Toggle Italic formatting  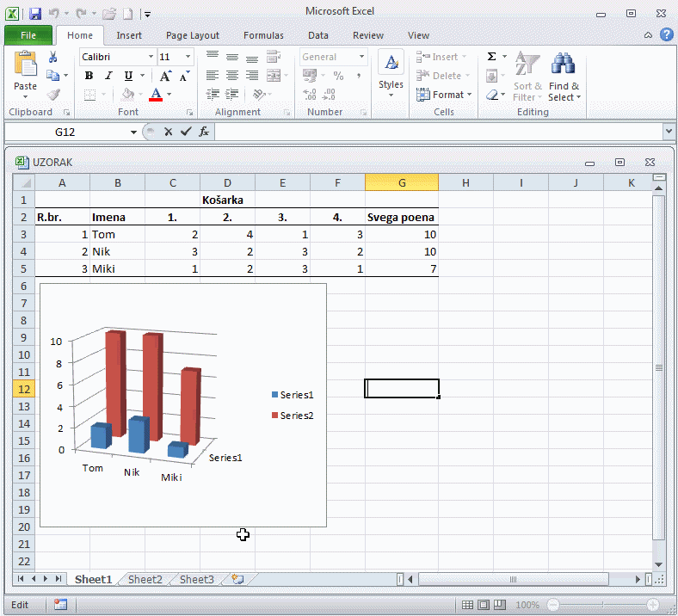pyautogui.click(x=108, y=76)
